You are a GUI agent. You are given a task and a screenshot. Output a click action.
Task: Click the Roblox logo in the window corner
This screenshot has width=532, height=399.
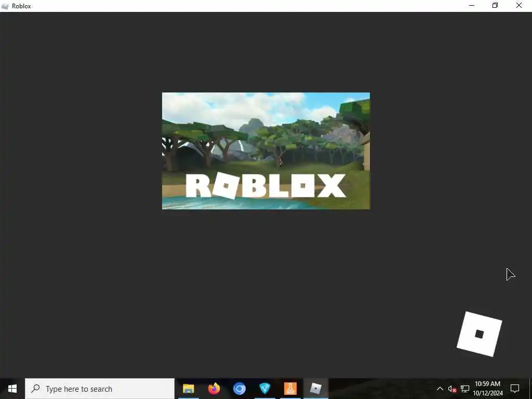click(479, 334)
